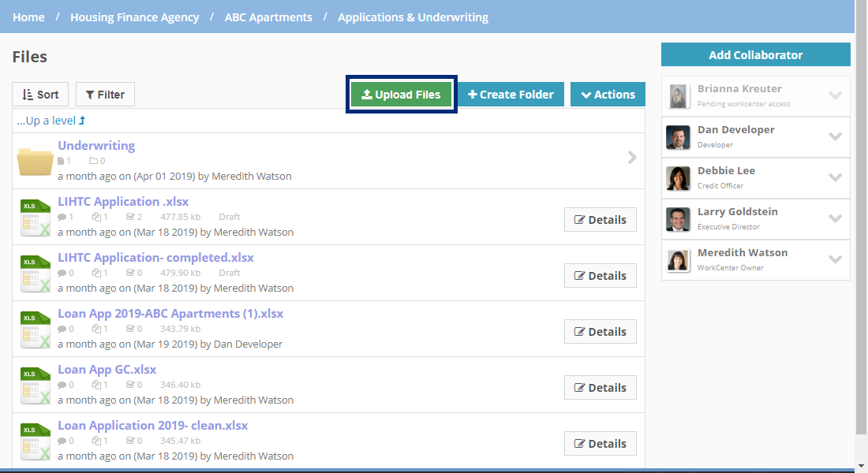
Task: Click the comment bubble icon on LIHTC Application .xlsx
Action: [x=62, y=217]
